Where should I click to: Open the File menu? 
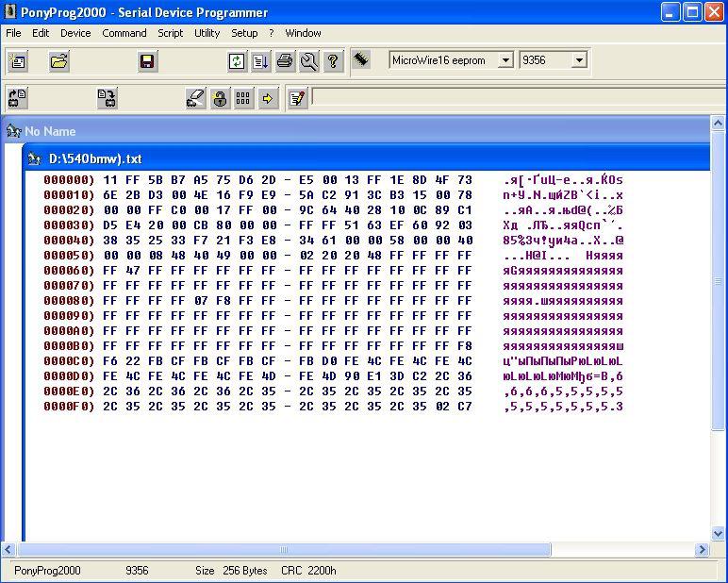click(13, 33)
